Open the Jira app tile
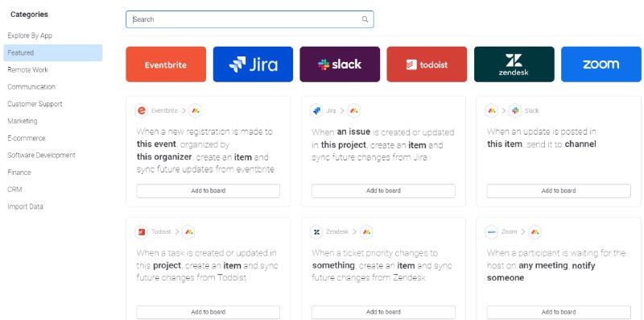 point(253,64)
